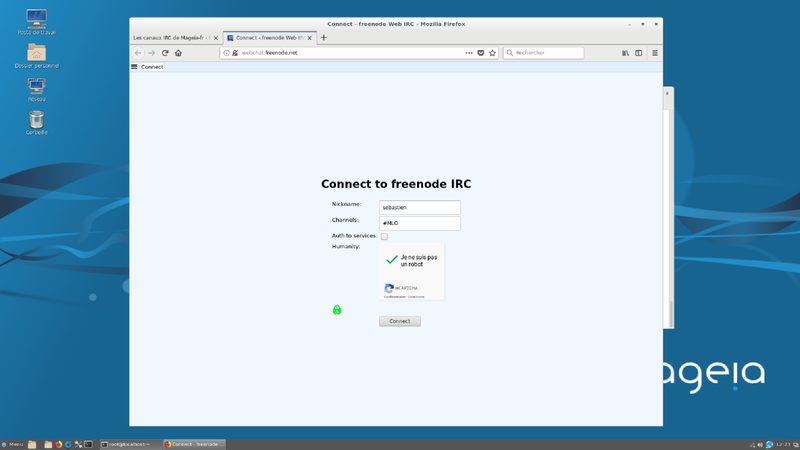Switch to Les canaux IRC de Mageia-fr tab
This screenshot has height=450, width=800.
click(171, 38)
